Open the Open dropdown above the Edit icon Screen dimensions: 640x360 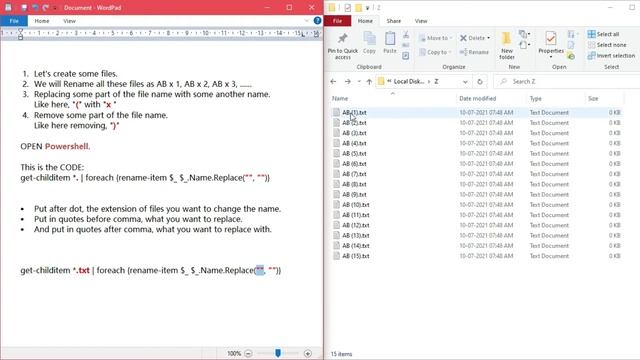[573, 34]
